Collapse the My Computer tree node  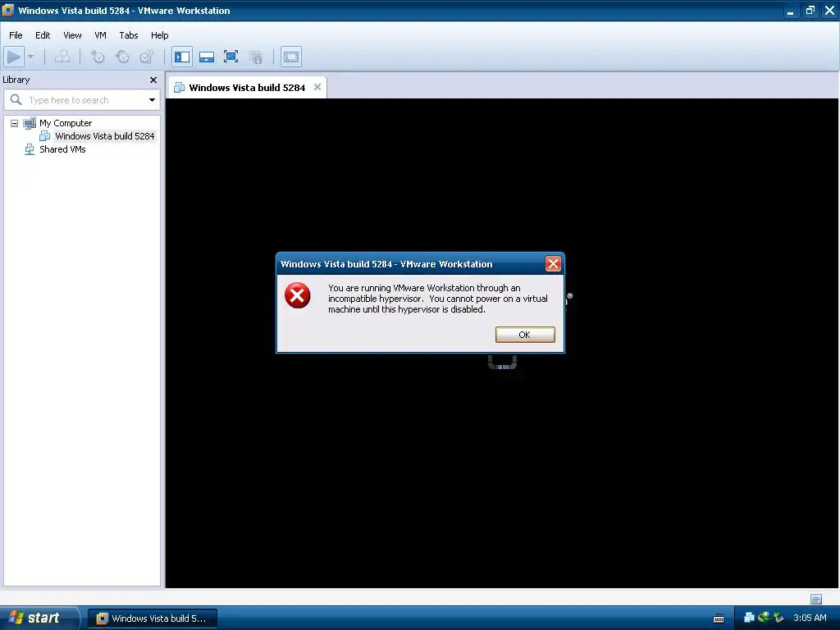click(x=15, y=123)
